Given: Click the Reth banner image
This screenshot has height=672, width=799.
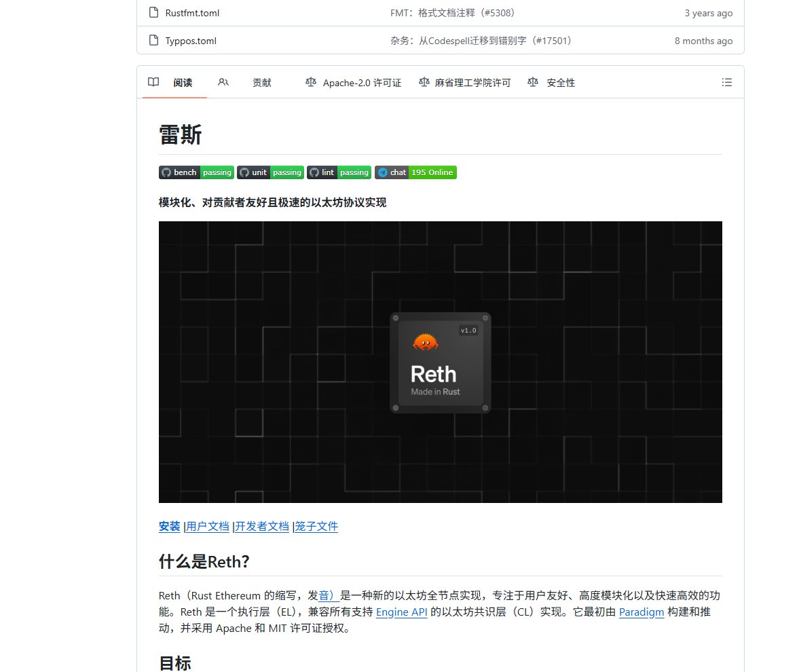Looking at the screenshot, I should (x=441, y=362).
